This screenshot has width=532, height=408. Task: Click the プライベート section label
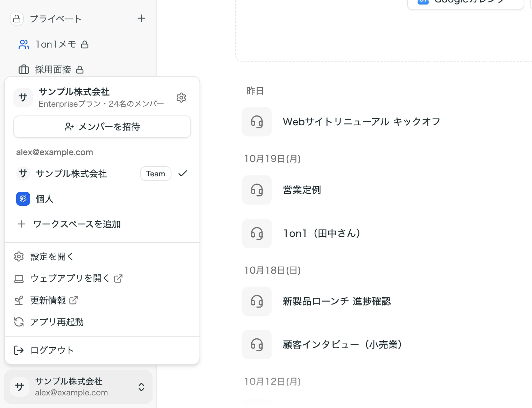click(x=56, y=19)
